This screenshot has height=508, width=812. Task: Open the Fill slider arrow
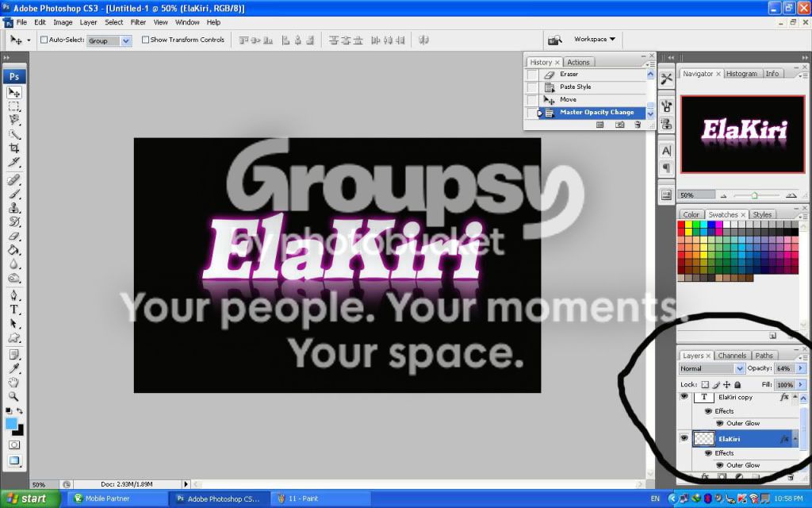pyautogui.click(x=801, y=385)
